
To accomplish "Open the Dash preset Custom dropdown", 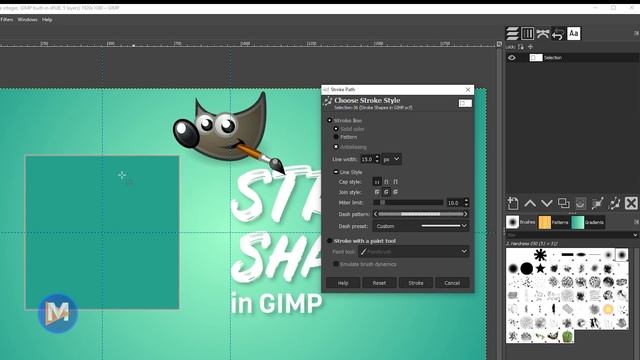I will (x=421, y=226).
